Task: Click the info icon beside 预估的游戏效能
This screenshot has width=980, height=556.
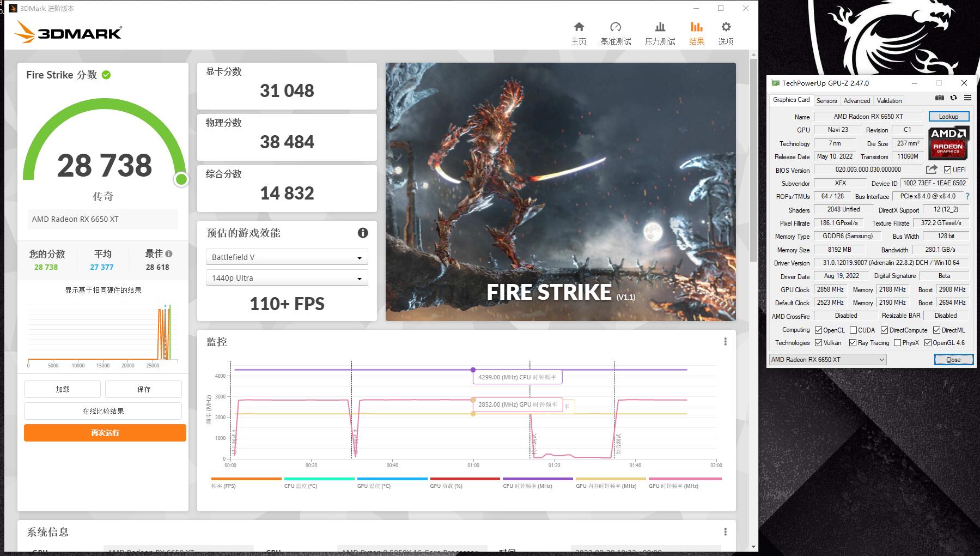Action: coord(363,233)
